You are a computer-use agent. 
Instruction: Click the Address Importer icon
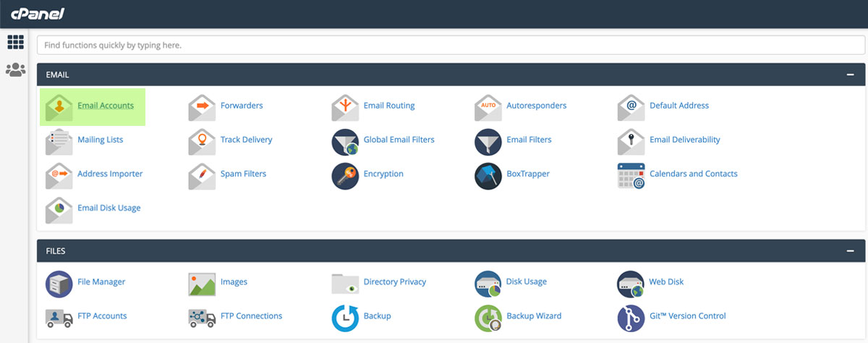(x=59, y=175)
